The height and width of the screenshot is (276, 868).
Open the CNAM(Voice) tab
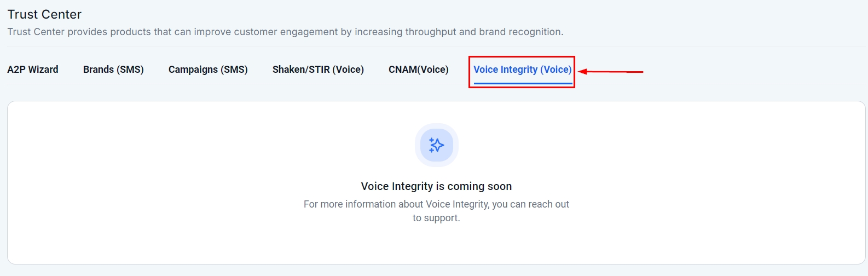(x=418, y=70)
